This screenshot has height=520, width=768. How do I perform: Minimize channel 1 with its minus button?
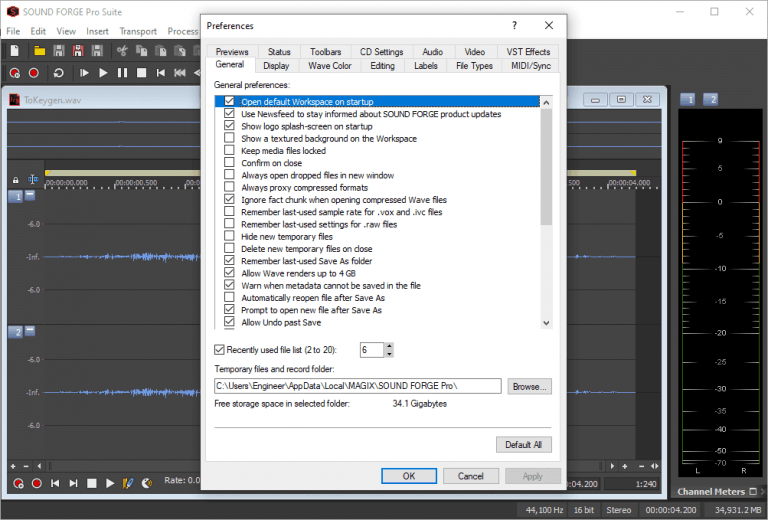(x=30, y=195)
